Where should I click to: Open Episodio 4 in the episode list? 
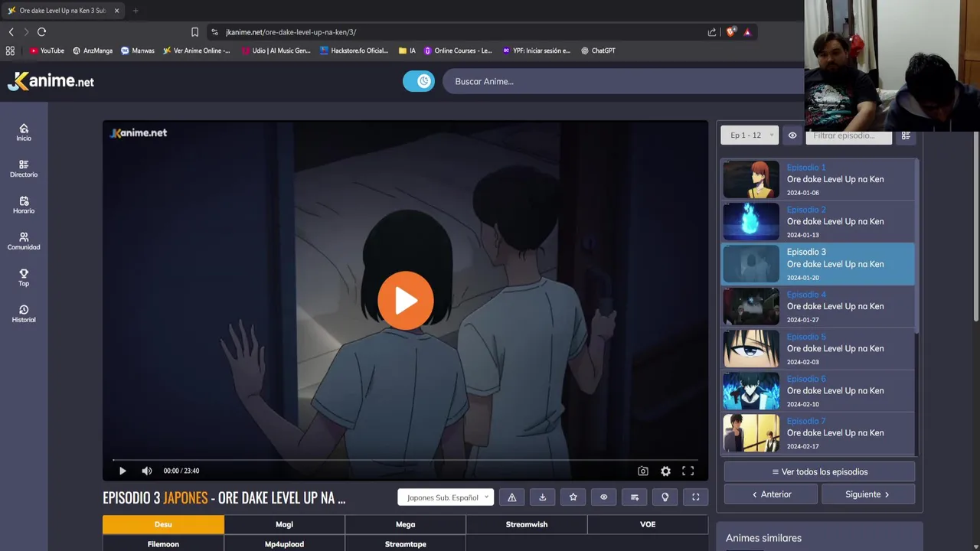(818, 306)
